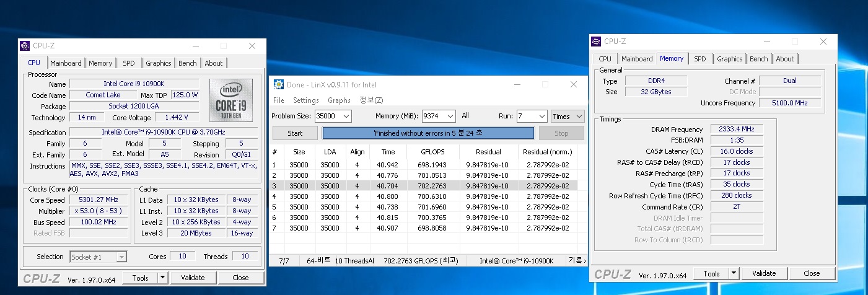868x295 pixels.
Task: Select the CPU tab in left CPU-Z window
Action: click(34, 63)
